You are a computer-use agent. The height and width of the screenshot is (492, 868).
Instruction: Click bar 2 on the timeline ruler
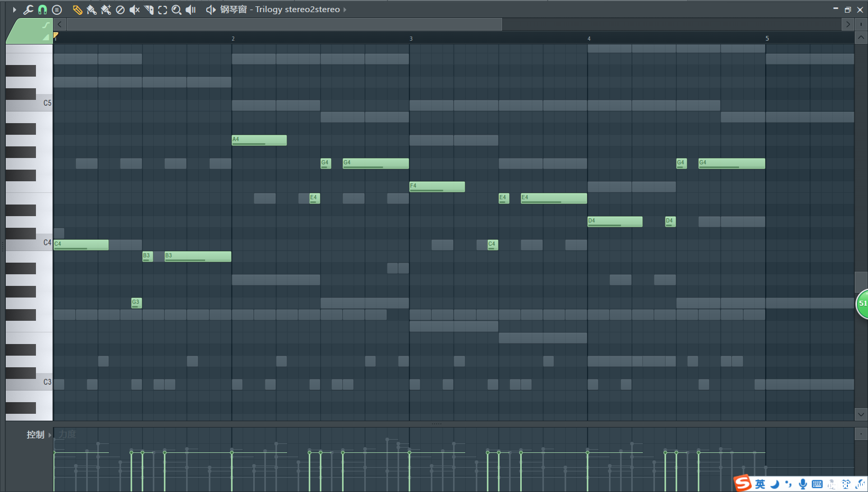click(233, 39)
